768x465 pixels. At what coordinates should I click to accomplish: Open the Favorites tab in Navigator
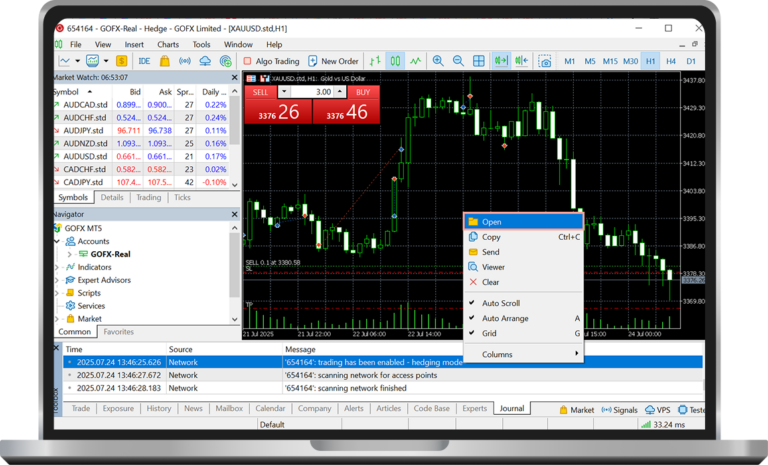[119, 332]
